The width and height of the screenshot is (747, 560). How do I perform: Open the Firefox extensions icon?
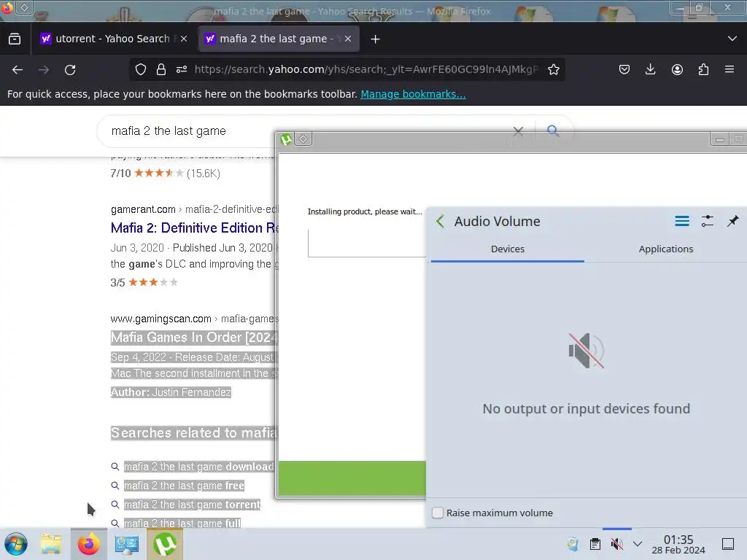[x=703, y=69]
